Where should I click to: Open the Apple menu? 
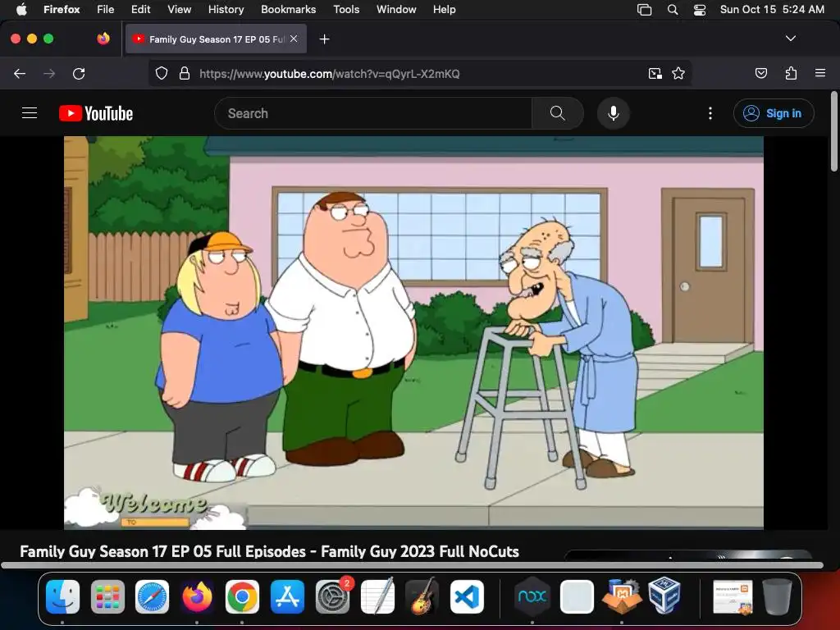tap(21, 9)
